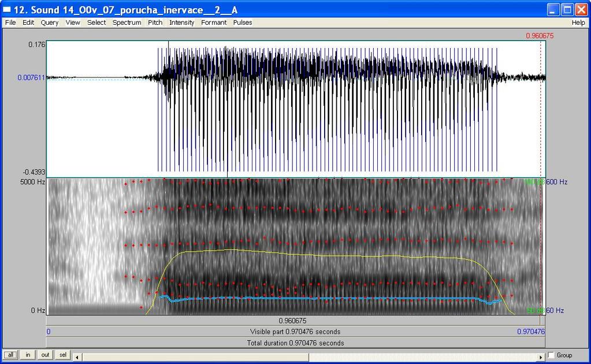
Task: Open the View menu
Action: [x=73, y=23]
